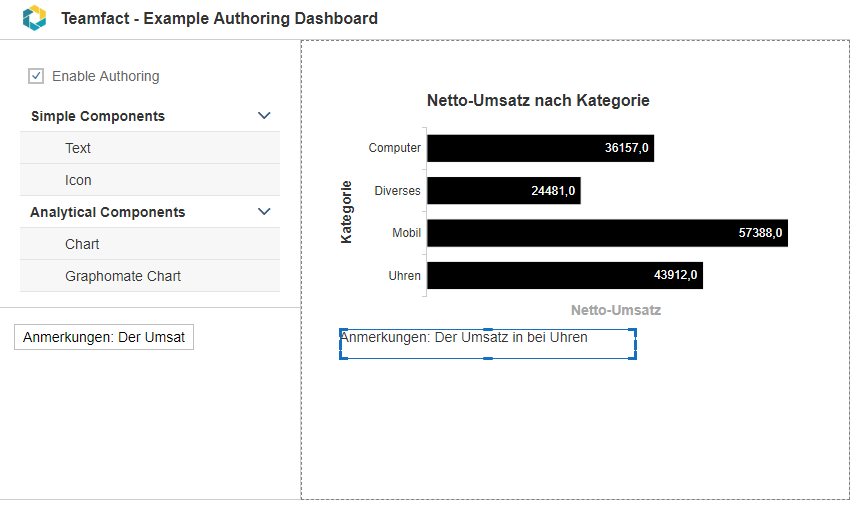The height and width of the screenshot is (509, 856).
Task: Select the Text component item
Action: pos(150,148)
